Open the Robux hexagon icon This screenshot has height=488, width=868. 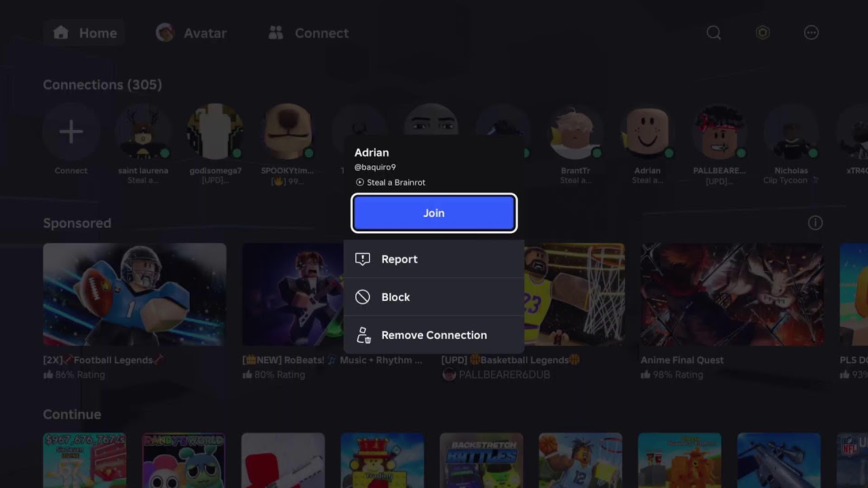point(763,33)
